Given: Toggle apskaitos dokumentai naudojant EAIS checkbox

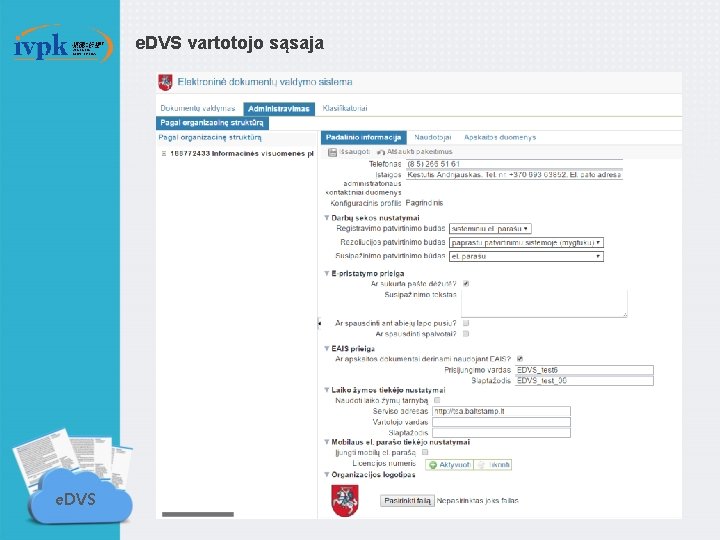Looking at the screenshot, I should pos(520,359).
